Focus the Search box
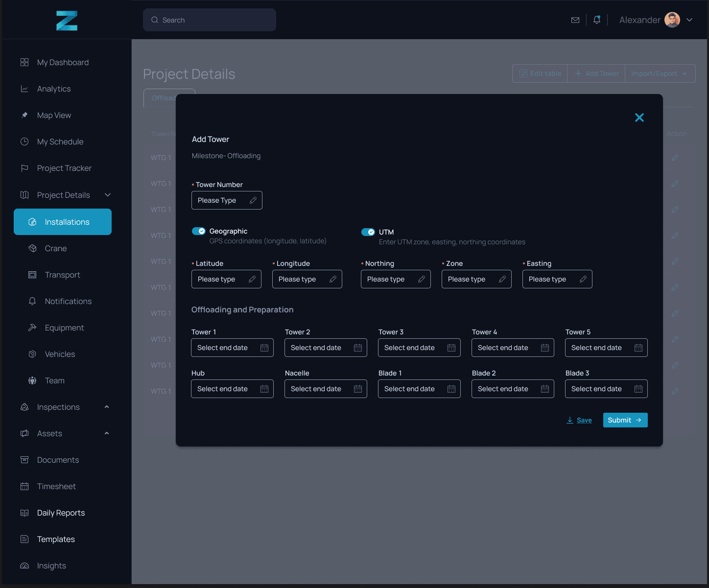709x588 pixels. point(210,20)
